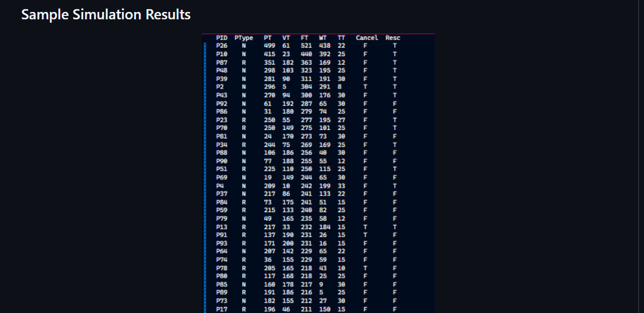Click patient ID "P39"
Viewport: 644px width, 313px height.
[x=222, y=79]
